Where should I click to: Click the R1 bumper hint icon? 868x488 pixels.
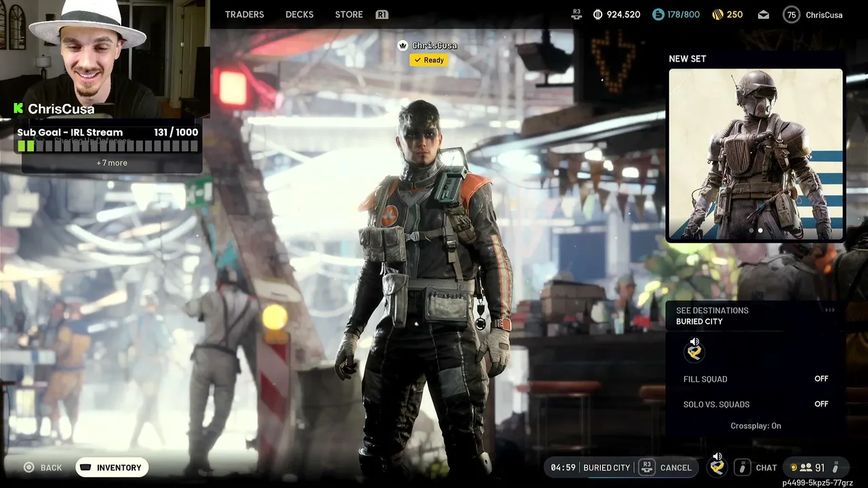point(382,14)
